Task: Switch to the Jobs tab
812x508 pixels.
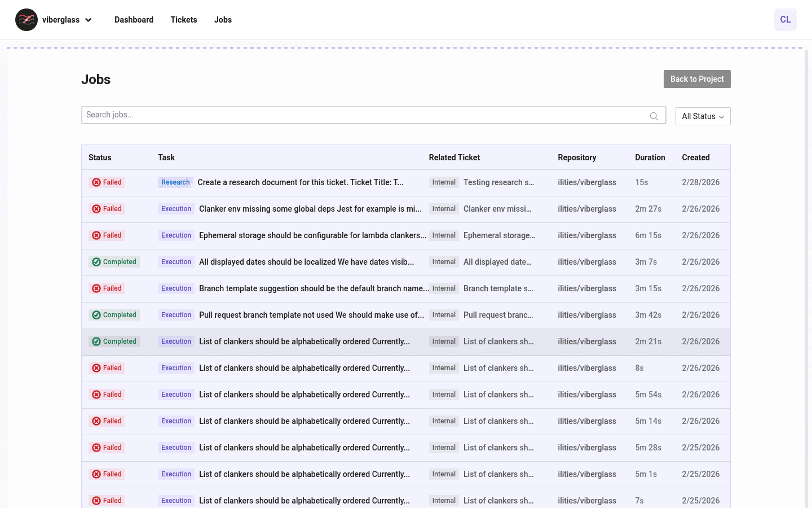Action: pos(223,20)
